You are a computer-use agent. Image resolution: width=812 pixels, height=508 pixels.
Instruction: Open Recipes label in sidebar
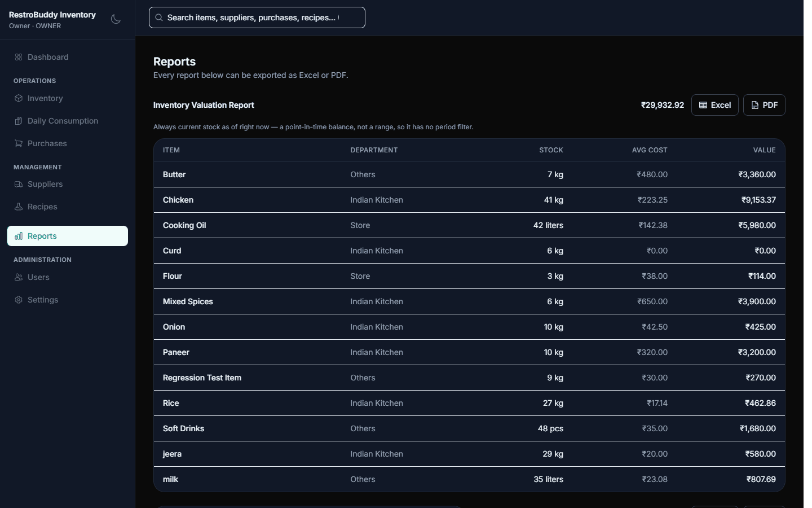click(x=42, y=207)
